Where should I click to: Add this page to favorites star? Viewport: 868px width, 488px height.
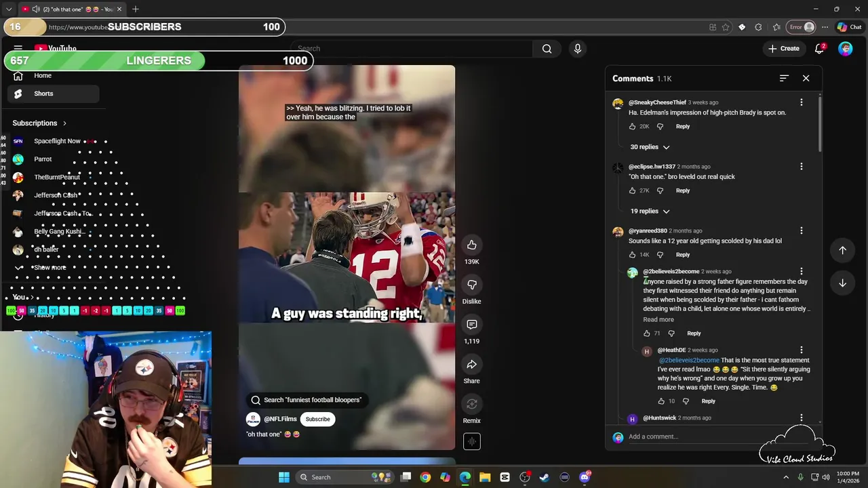pos(726,27)
